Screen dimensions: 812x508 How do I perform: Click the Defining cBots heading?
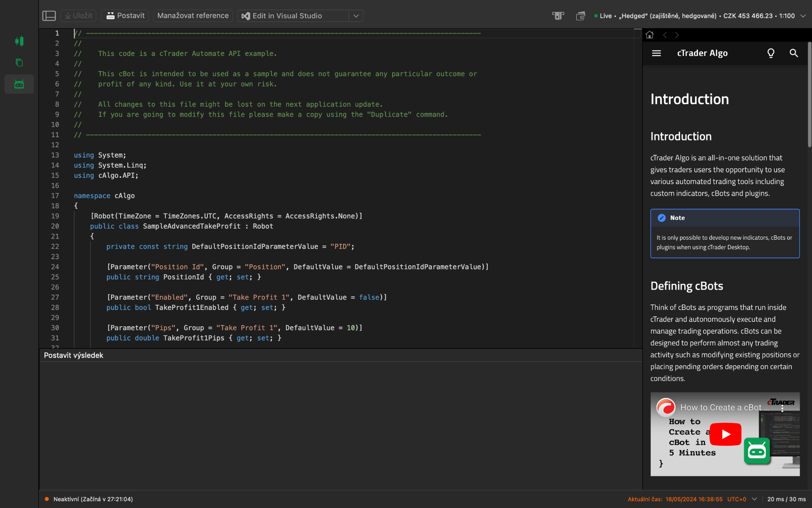687,286
